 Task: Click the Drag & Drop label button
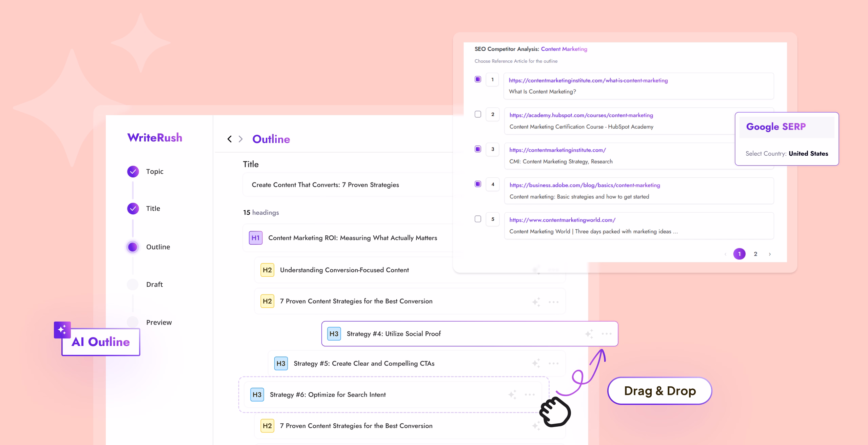coord(659,391)
